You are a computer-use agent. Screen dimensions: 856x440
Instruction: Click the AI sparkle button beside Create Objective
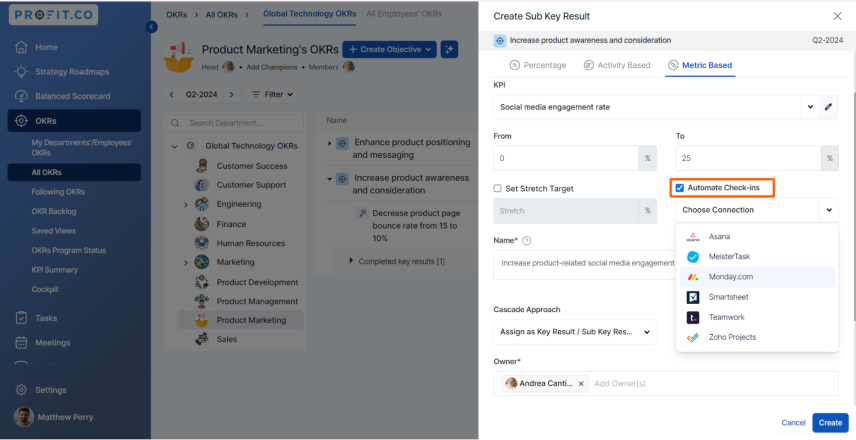[x=449, y=49]
